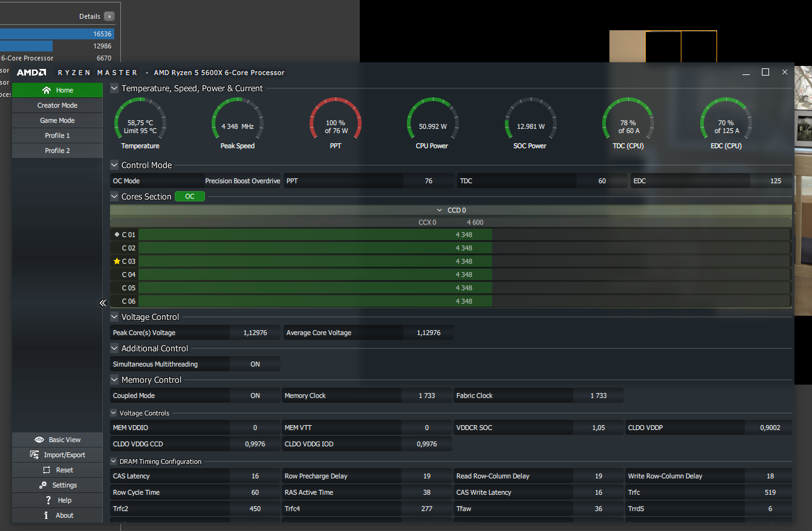Click the Row Cycle Time value 60
This screenshot has width=812, height=531.
coord(255,492)
